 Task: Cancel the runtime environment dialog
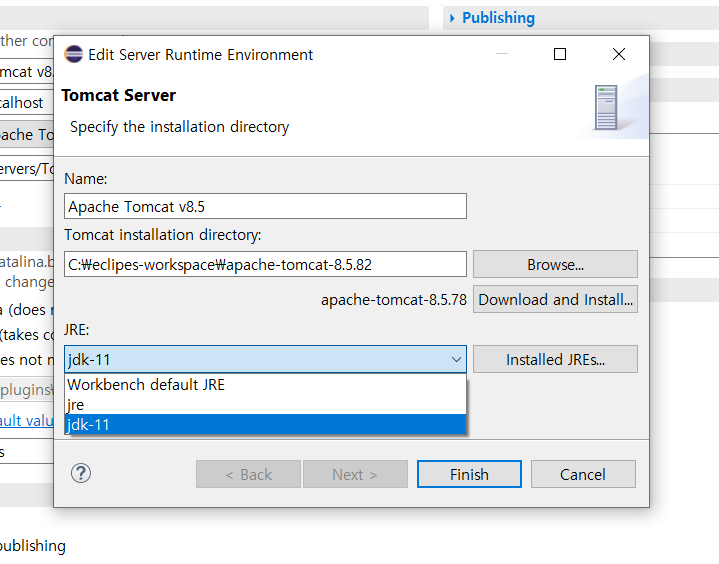pyautogui.click(x=583, y=474)
